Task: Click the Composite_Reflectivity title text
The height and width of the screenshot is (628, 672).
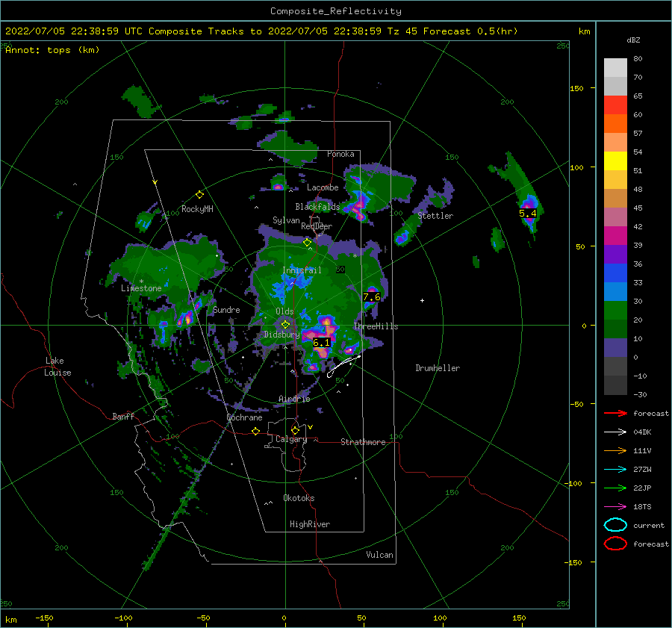Action: click(336, 11)
